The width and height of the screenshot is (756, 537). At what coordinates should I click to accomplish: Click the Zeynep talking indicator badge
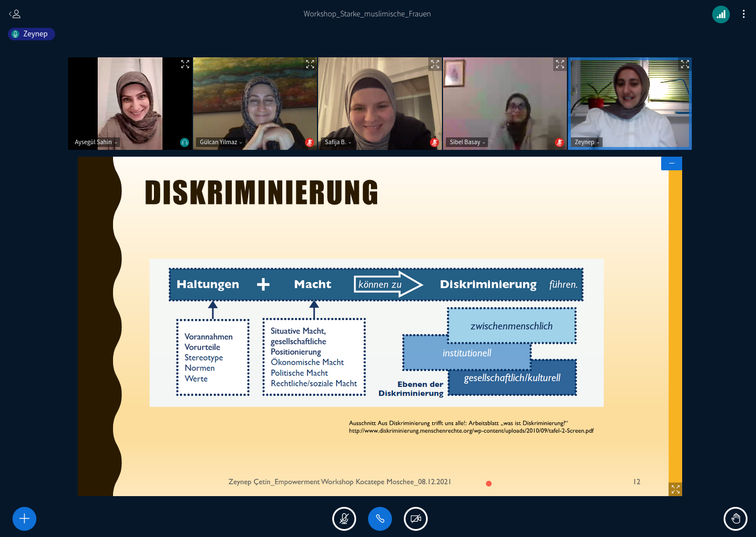point(31,34)
